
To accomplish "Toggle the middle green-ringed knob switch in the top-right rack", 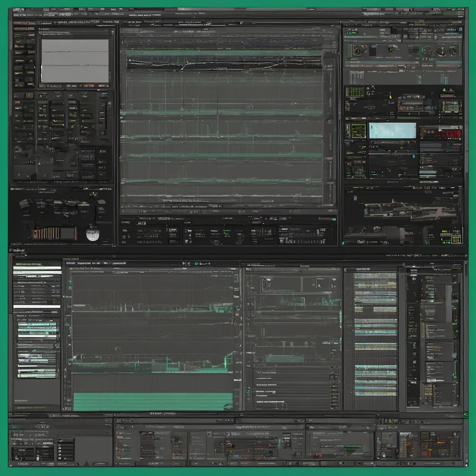I will click(428, 51).
